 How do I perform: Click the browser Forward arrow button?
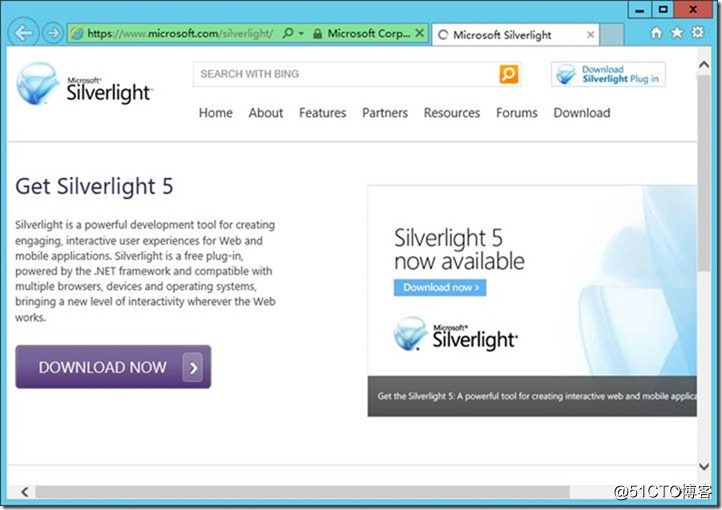[53, 33]
